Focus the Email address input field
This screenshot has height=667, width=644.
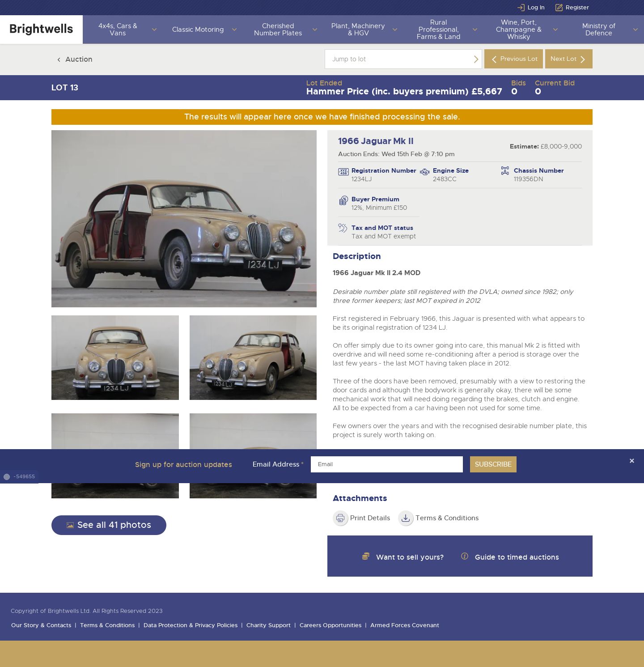point(386,464)
